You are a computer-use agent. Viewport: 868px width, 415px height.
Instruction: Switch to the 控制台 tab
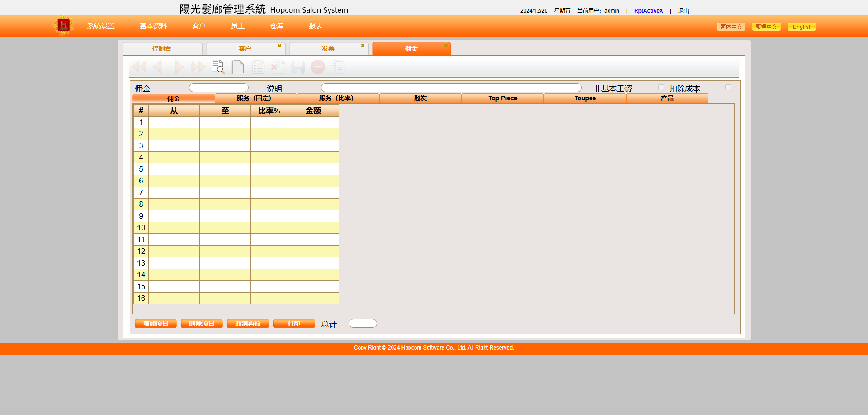pos(162,48)
